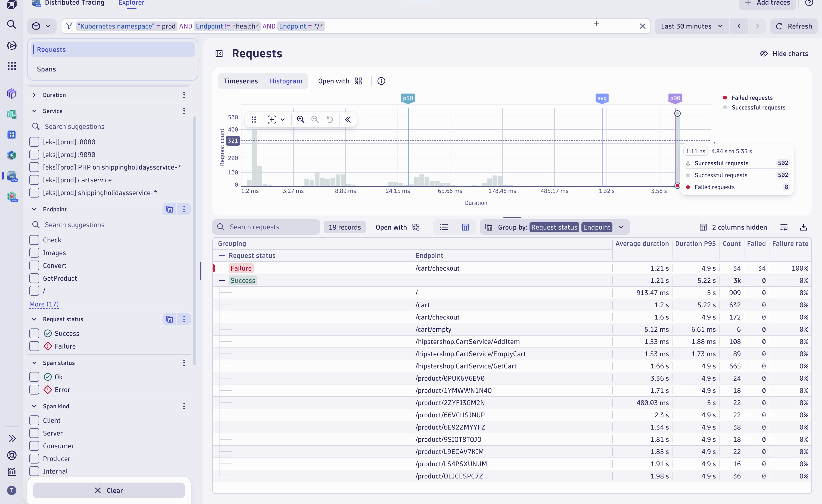Screen dimensions: 822x504
Task: Enable Failure request status filter
Action: (34, 346)
